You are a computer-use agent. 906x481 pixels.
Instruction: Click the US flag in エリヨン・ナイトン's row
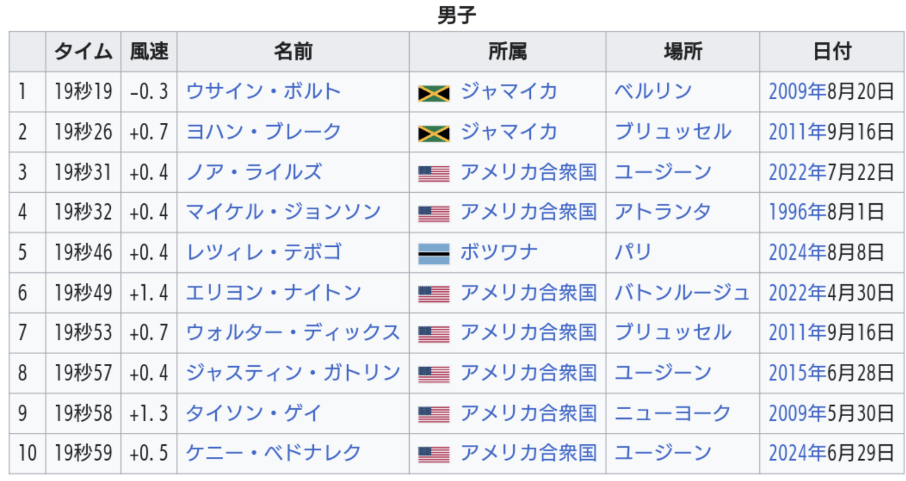(x=433, y=294)
